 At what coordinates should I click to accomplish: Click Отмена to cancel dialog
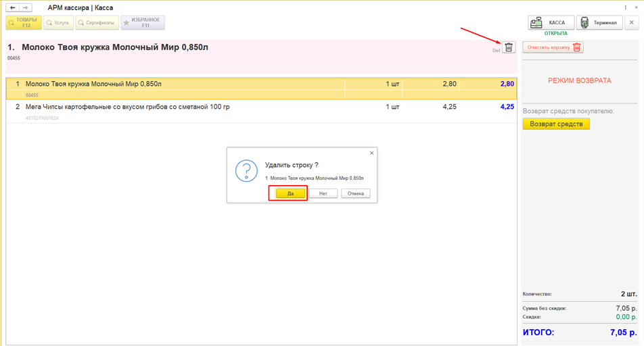click(356, 193)
